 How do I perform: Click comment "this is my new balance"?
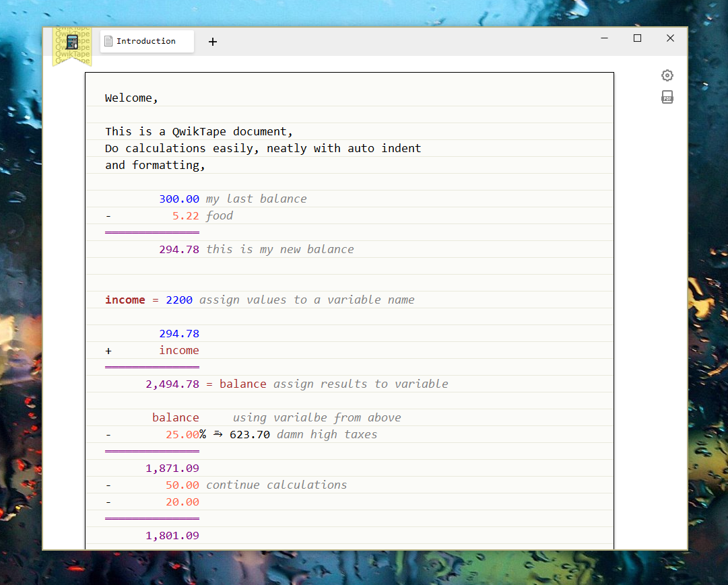pyautogui.click(x=280, y=249)
